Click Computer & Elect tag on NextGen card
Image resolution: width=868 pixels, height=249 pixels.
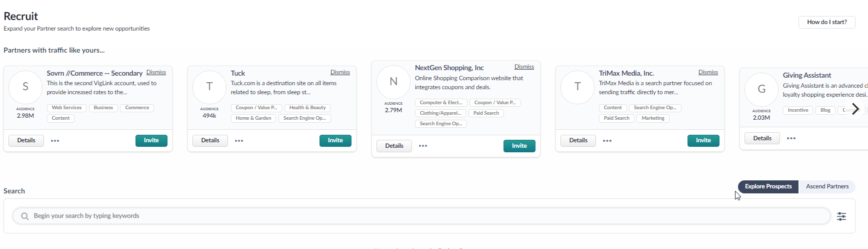pyautogui.click(x=441, y=103)
